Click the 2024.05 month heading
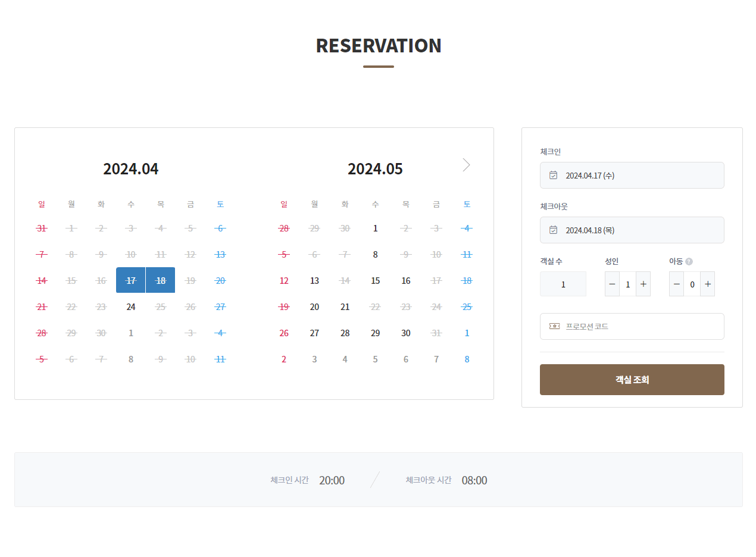Viewport: 756px width, 557px height. pos(375,169)
